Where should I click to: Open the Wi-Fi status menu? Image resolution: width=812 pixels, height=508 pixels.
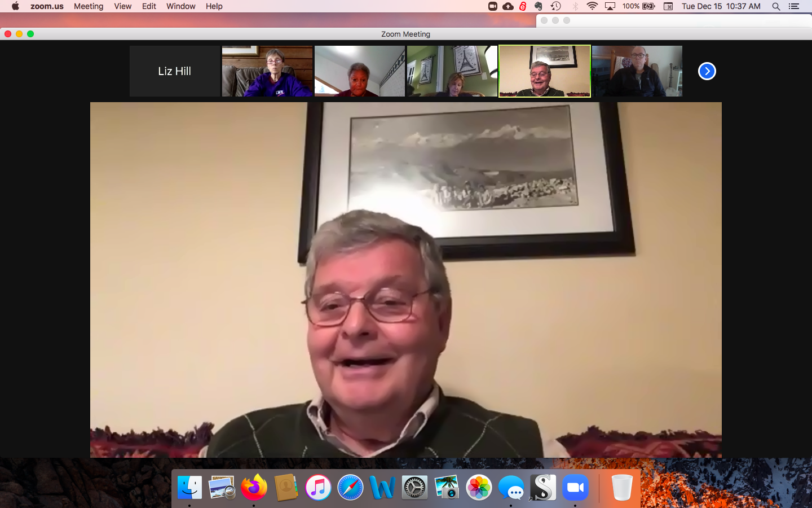pos(592,6)
